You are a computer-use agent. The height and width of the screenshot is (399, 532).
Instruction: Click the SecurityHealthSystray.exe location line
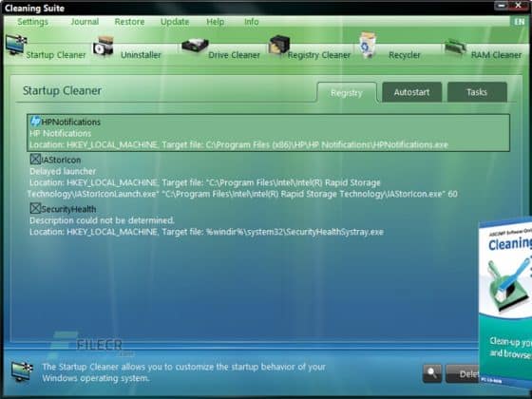[x=206, y=232]
